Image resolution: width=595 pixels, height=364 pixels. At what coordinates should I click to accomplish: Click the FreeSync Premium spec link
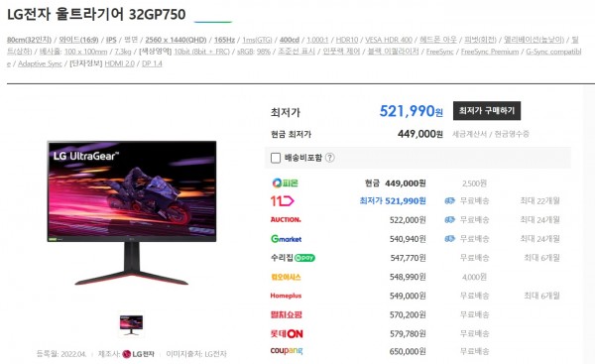pyautogui.click(x=490, y=52)
